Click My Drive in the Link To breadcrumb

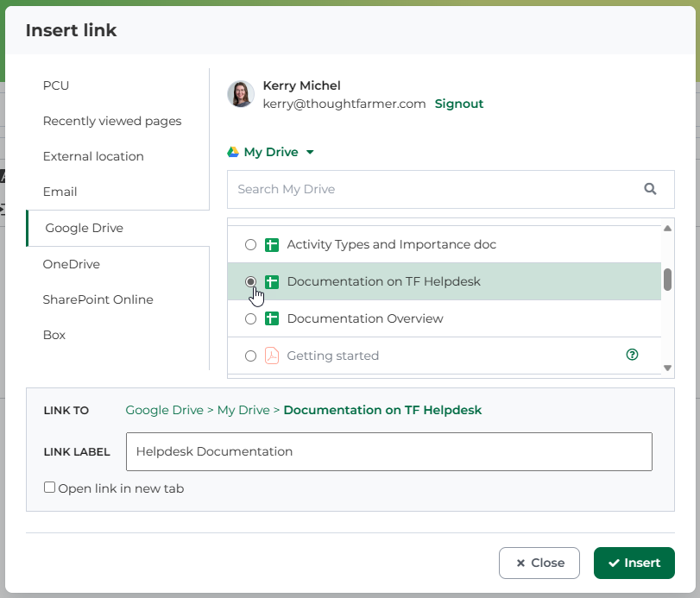243,410
